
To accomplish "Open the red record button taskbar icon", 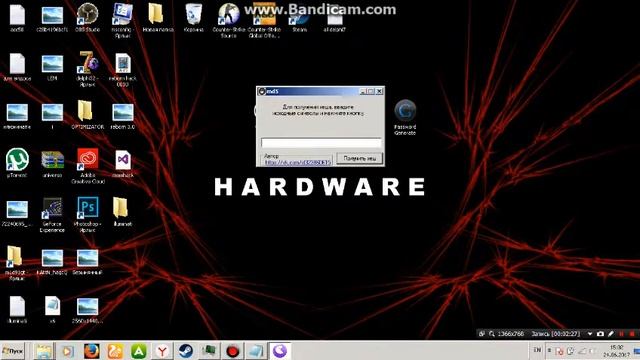I will point(233,351).
